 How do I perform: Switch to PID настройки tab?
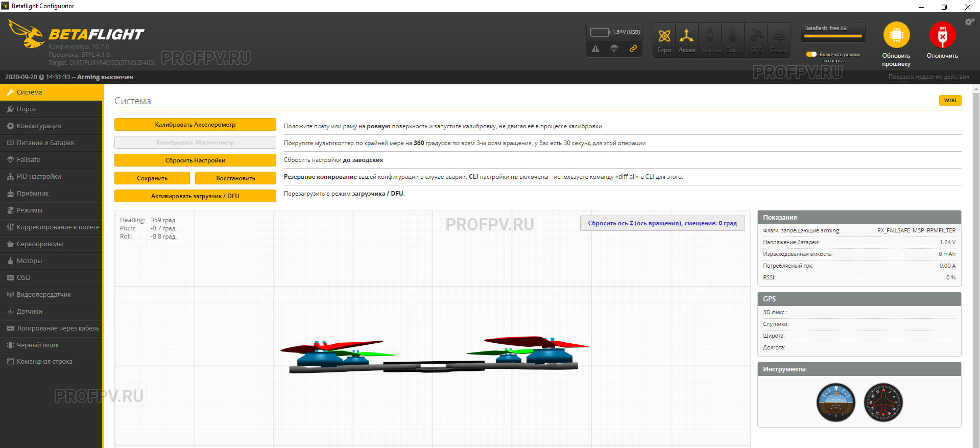point(51,177)
